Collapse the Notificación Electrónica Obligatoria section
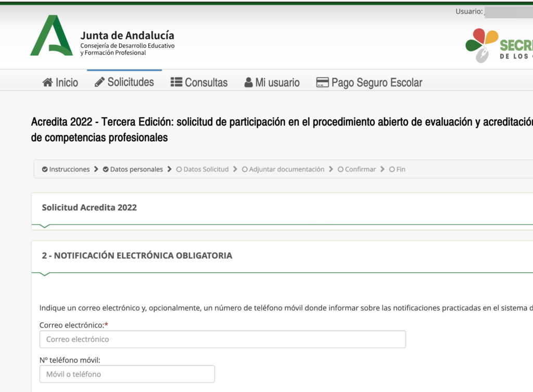 [137, 256]
